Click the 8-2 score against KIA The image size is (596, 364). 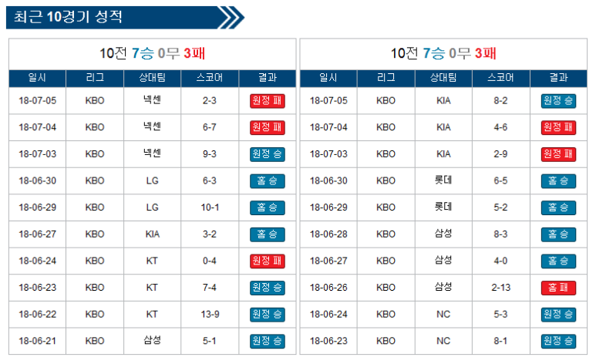(500, 101)
